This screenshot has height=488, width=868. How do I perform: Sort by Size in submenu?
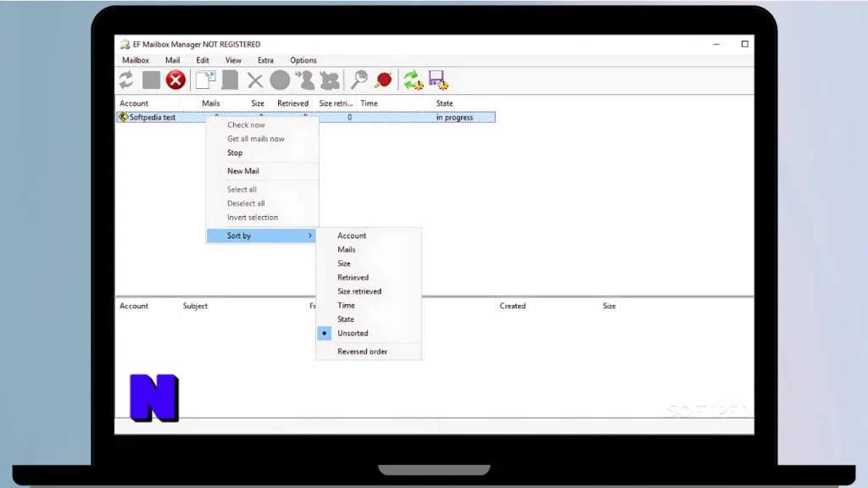point(368,263)
